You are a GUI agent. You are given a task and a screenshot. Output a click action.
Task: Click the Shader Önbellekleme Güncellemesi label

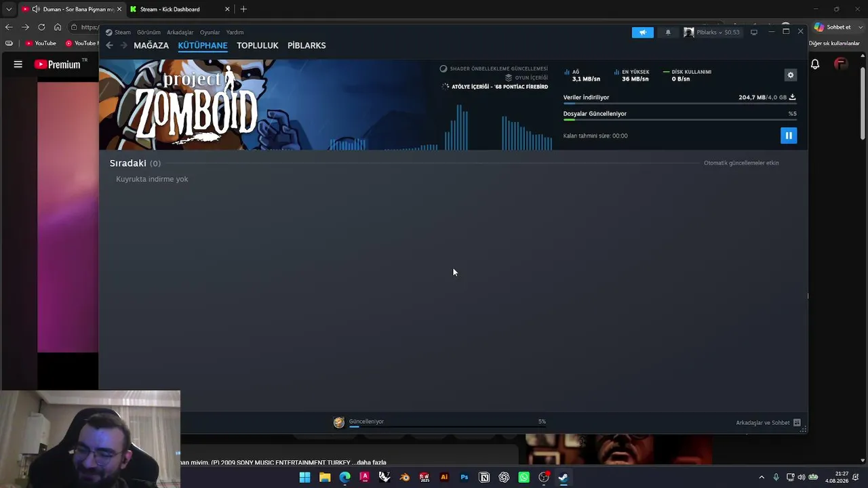tap(498, 68)
